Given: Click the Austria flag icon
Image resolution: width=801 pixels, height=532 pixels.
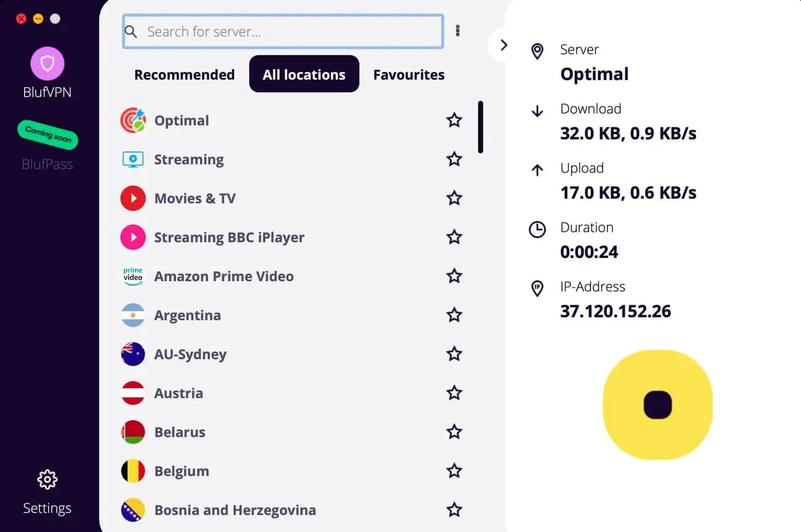Looking at the screenshot, I should click(x=133, y=393).
